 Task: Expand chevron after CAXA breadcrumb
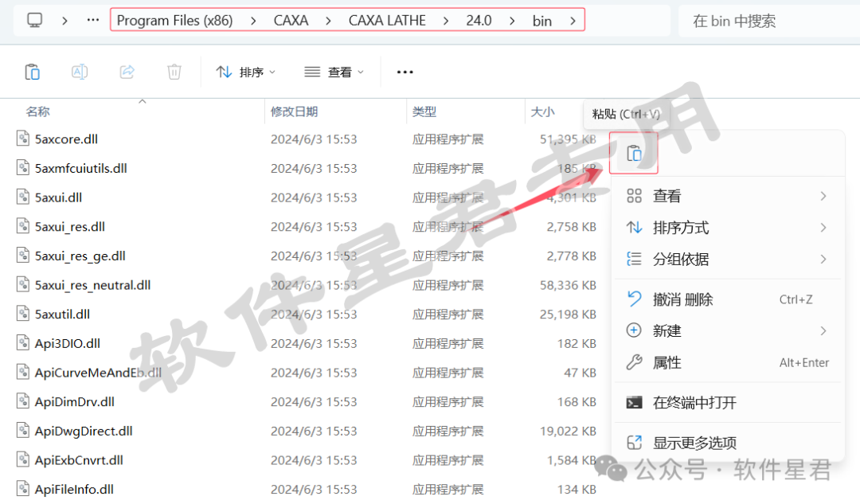coord(328,21)
